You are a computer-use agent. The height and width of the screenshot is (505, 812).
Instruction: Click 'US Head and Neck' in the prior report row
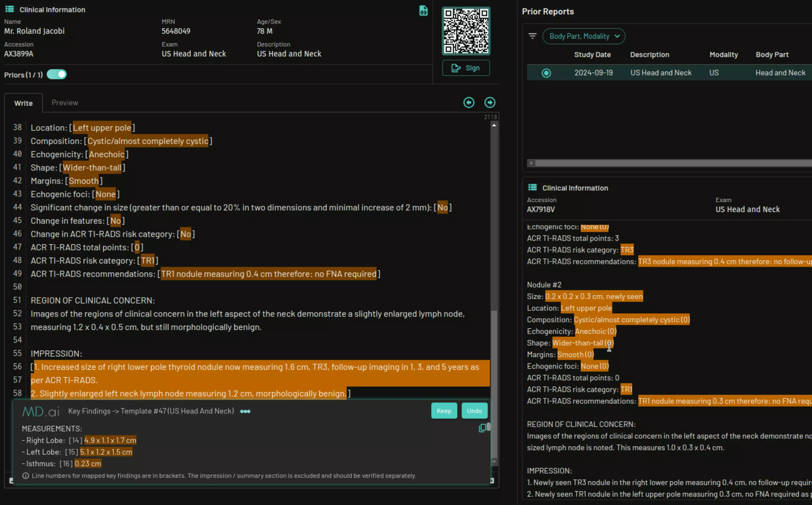(661, 73)
